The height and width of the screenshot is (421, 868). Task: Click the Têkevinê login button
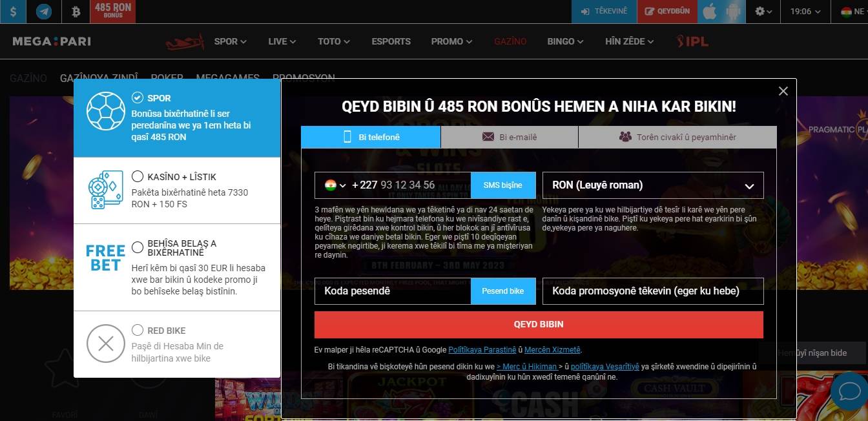tap(604, 12)
